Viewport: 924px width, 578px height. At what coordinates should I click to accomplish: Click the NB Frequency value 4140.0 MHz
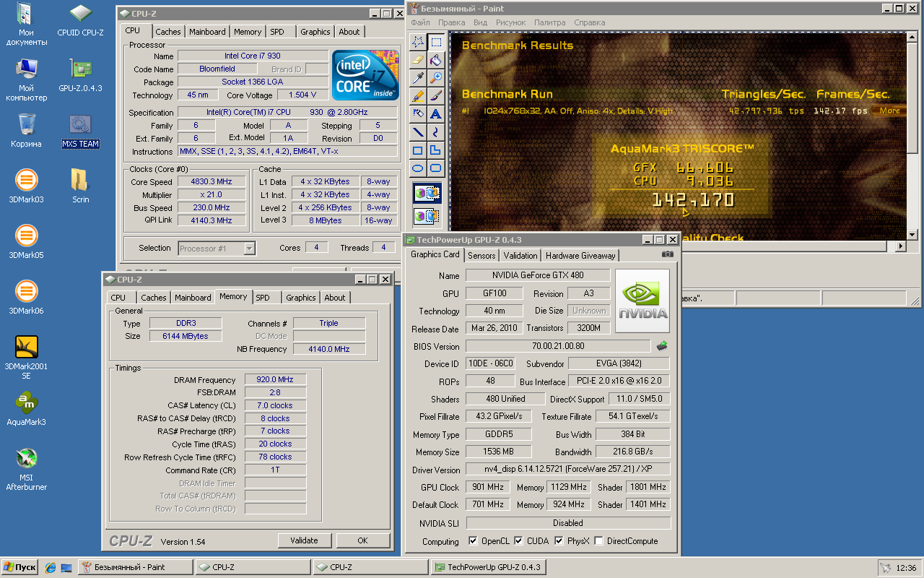(x=329, y=349)
